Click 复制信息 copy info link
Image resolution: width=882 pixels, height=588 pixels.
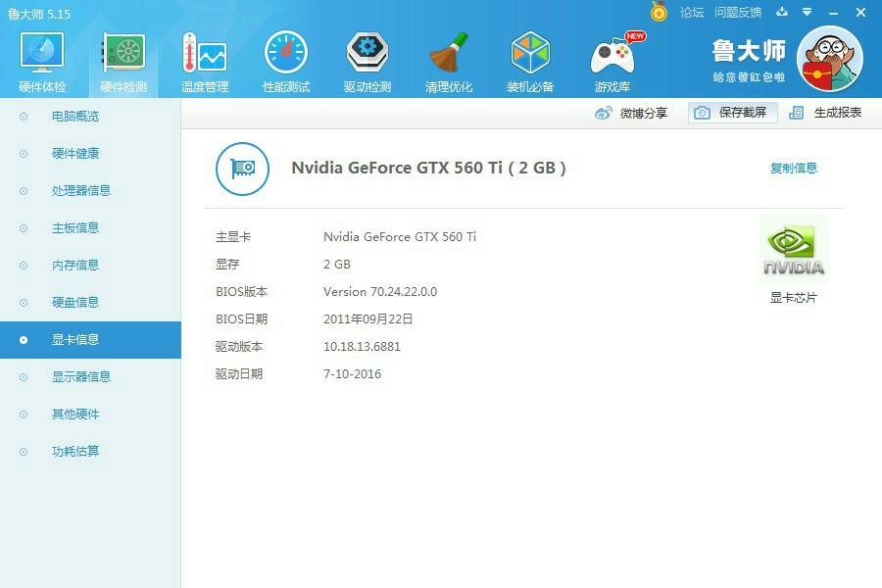click(794, 168)
